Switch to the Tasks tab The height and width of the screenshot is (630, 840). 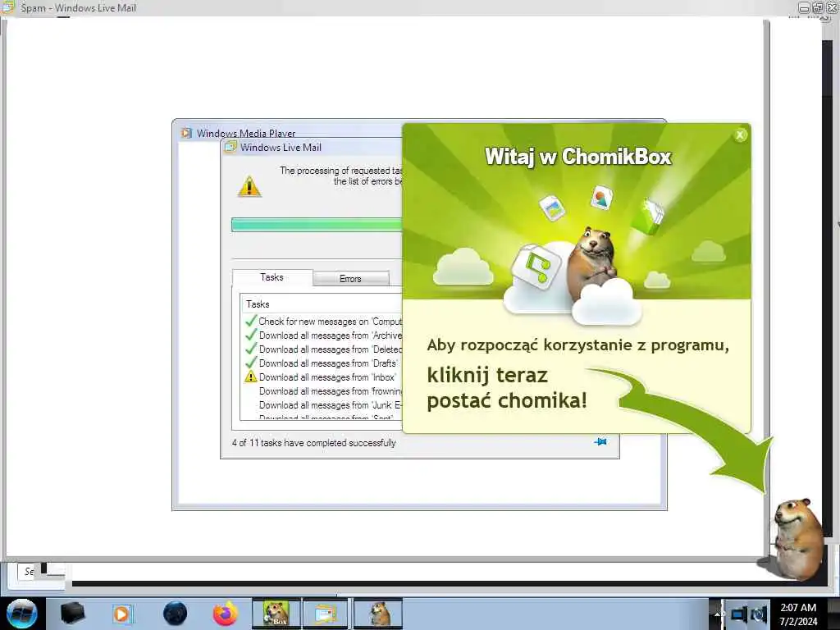click(272, 277)
